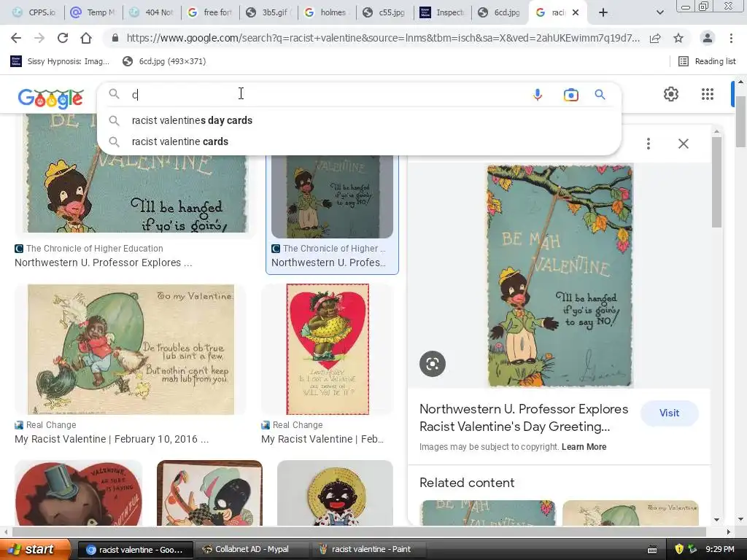The width and height of the screenshot is (747, 560).
Task: Click the page vertical scrollbar
Action: pos(741,122)
